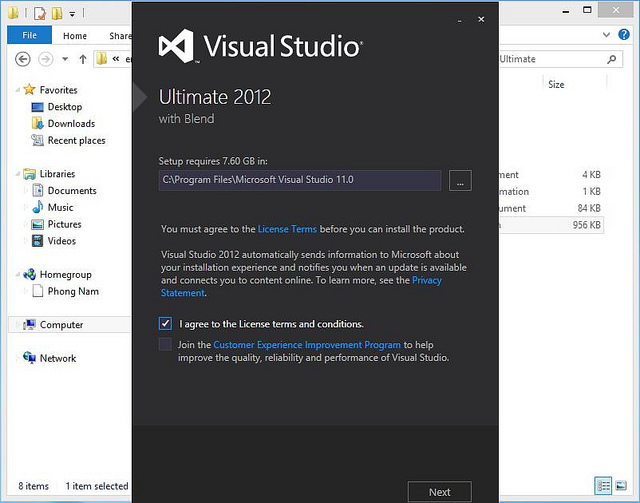Select Libraries in navigation pane
Image resolution: width=640 pixels, height=503 pixels.
pyautogui.click(x=57, y=174)
